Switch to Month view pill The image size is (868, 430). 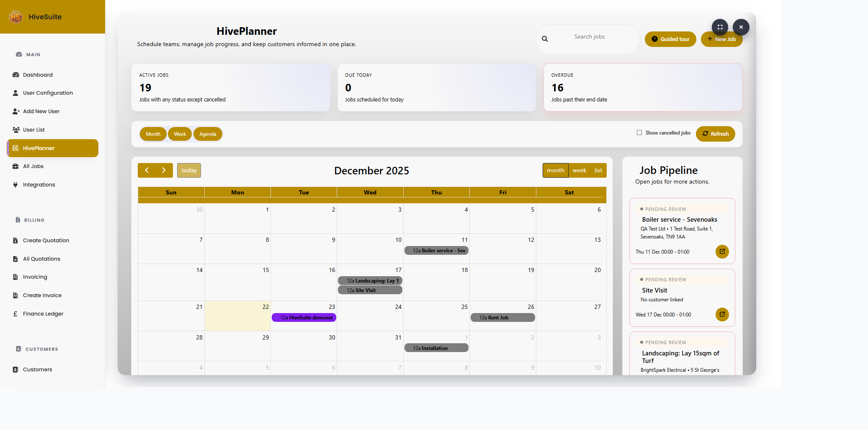153,134
